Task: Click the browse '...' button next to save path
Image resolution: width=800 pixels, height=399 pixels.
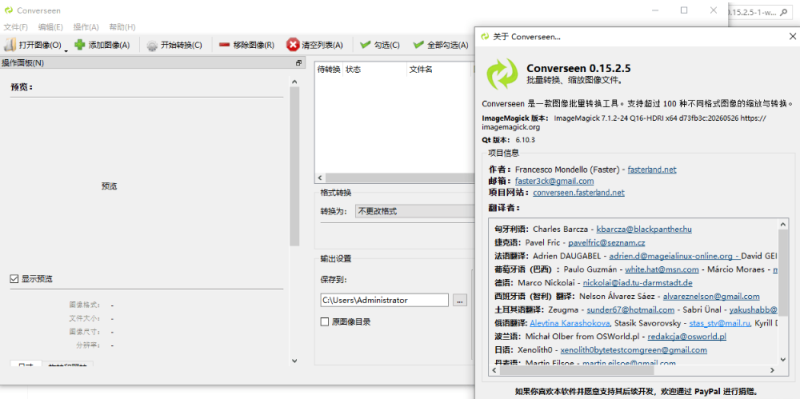Action: click(460, 301)
